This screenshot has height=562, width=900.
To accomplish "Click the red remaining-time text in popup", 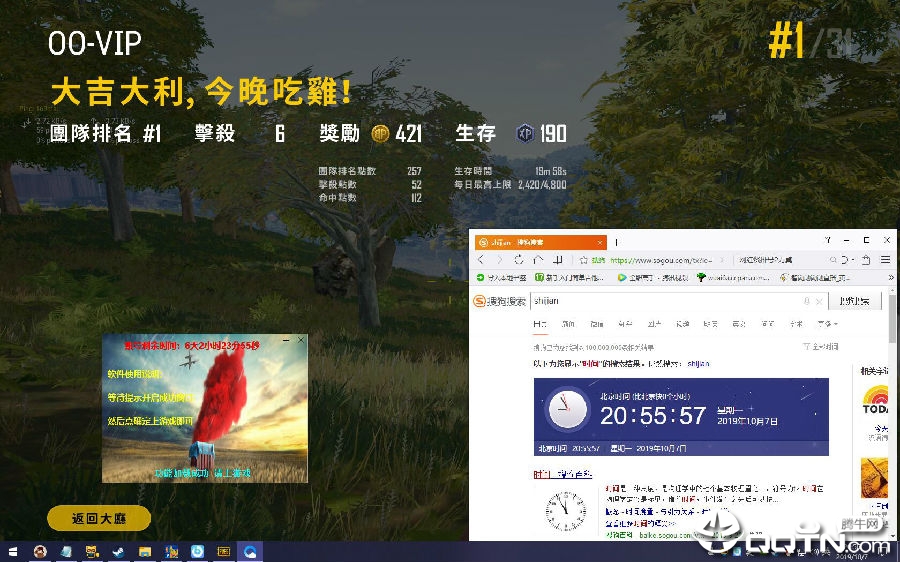I will point(192,346).
